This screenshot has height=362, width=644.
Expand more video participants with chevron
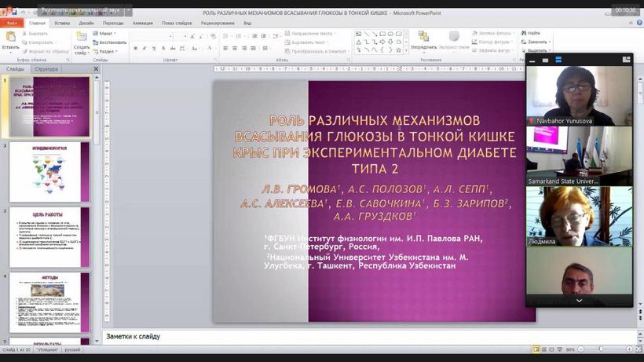[579, 300]
